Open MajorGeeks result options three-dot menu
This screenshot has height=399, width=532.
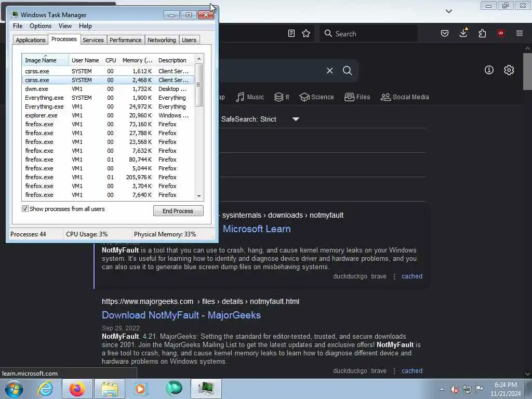point(394,371)
